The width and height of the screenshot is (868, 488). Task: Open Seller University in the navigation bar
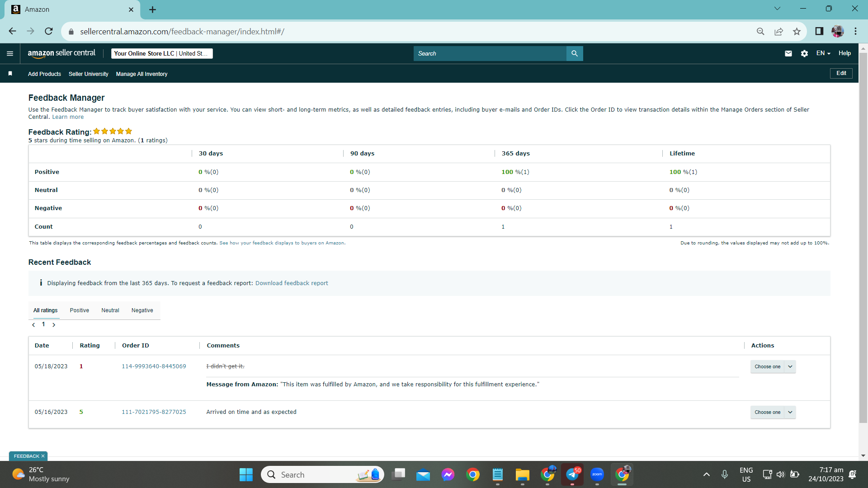click(x=89, y=74)
